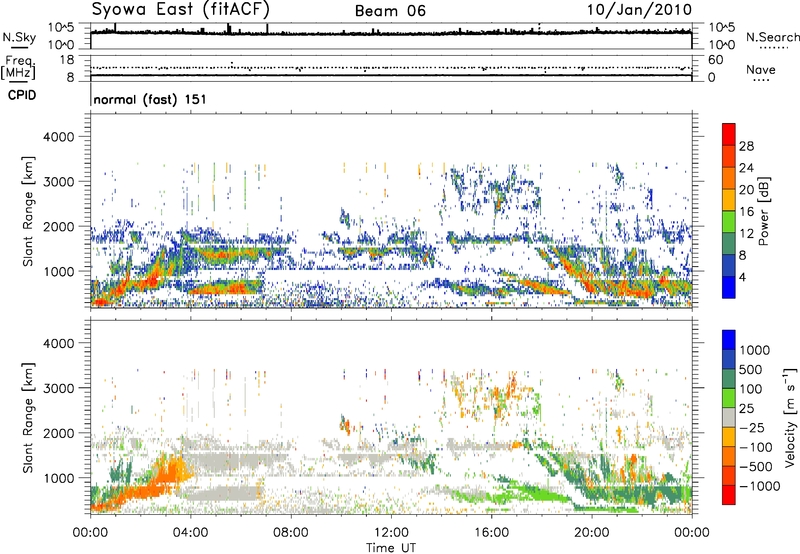Click the 'Time UT' axis title
This screenshot has width=800, height=554.
tap(391, 548)
